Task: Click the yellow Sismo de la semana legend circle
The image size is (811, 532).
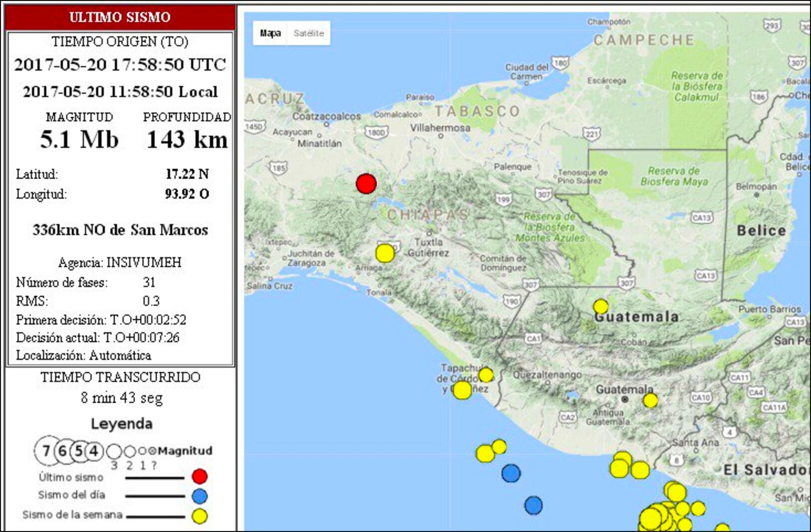Action: (199, 516)
